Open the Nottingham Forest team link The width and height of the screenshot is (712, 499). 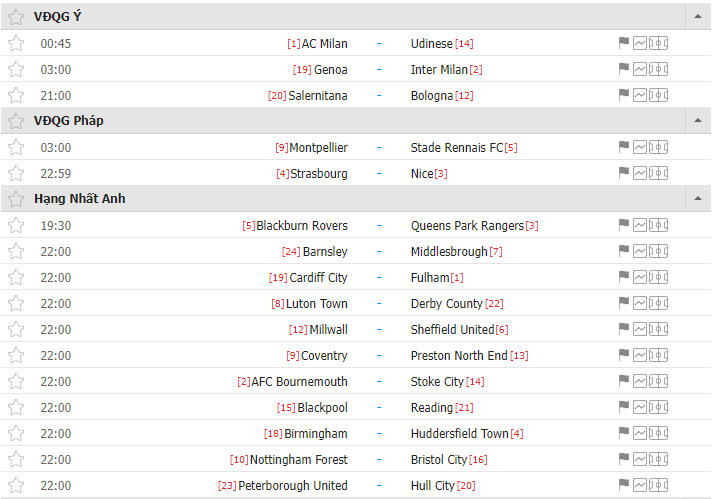[299, 459]
